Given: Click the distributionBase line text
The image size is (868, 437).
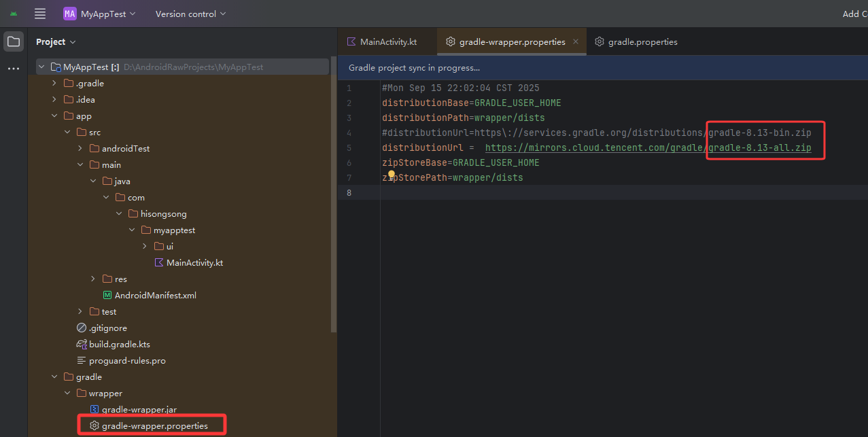Looking at the screenshot, I should point(472,103).
